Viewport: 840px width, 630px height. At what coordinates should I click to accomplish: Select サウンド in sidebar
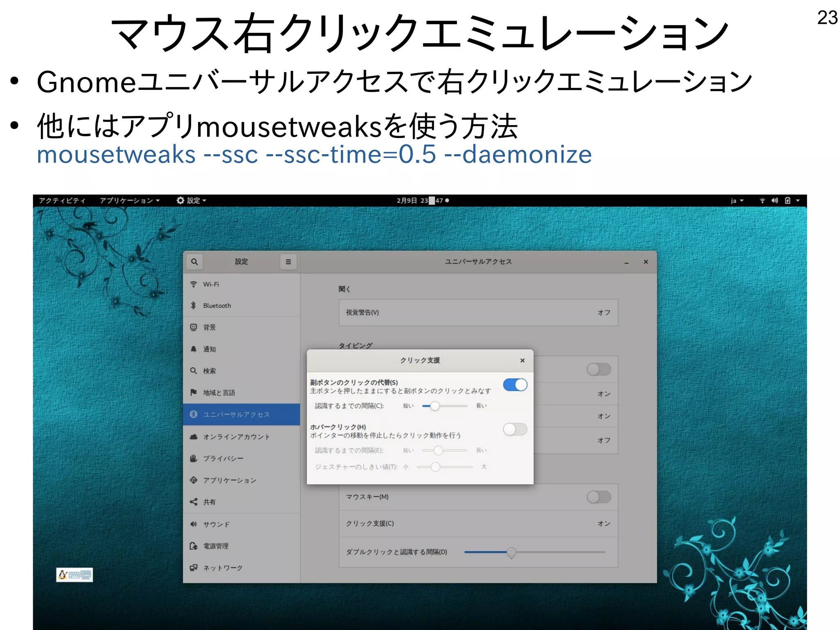click(242, 524)
